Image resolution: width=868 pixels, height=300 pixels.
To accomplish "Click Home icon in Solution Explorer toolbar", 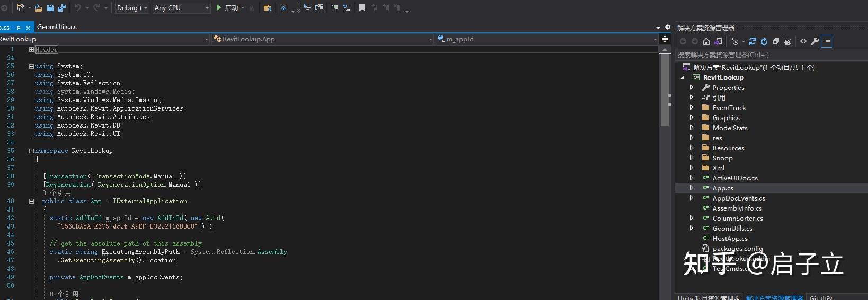I will pos(706,41).
